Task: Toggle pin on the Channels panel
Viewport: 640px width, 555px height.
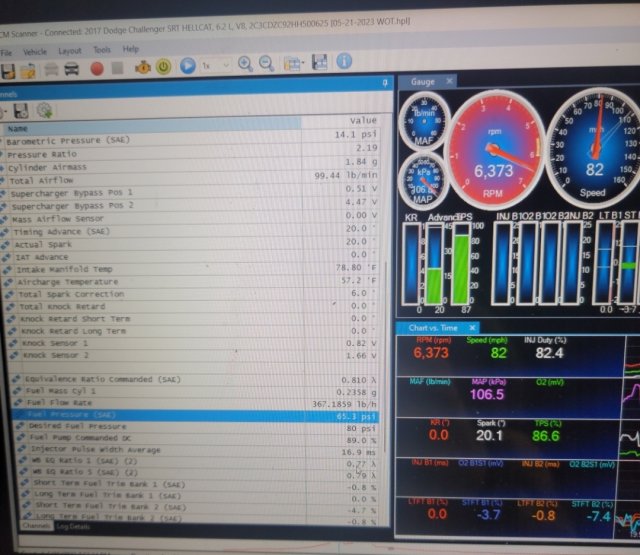Action: 386,83
